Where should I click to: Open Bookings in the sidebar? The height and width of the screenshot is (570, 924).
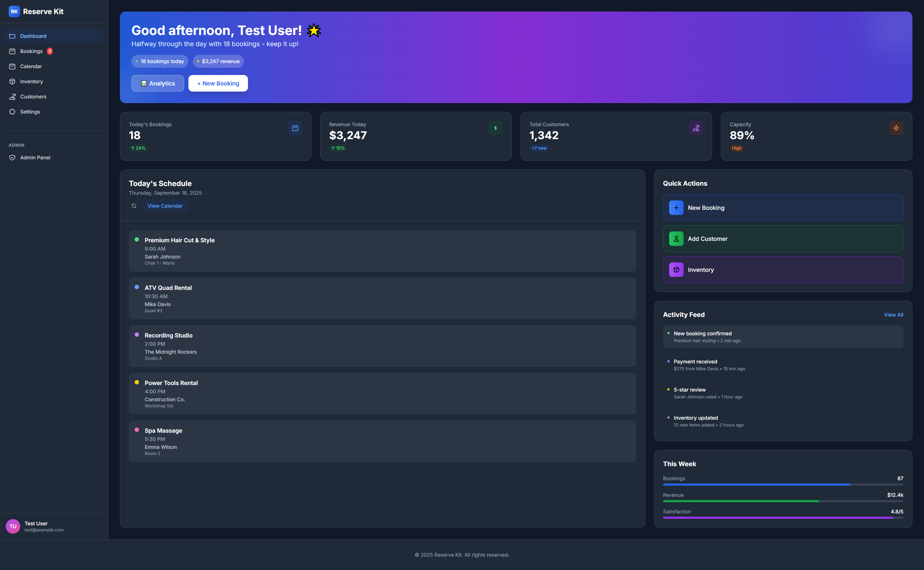(x=31, y=51)
